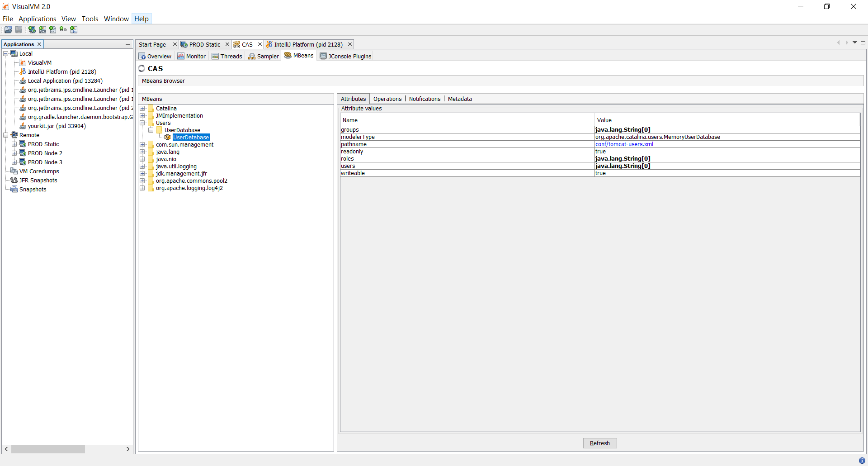The width and height of the screenshot is (868, 466).
Task: Open the Operations tab
Action: 387,99
